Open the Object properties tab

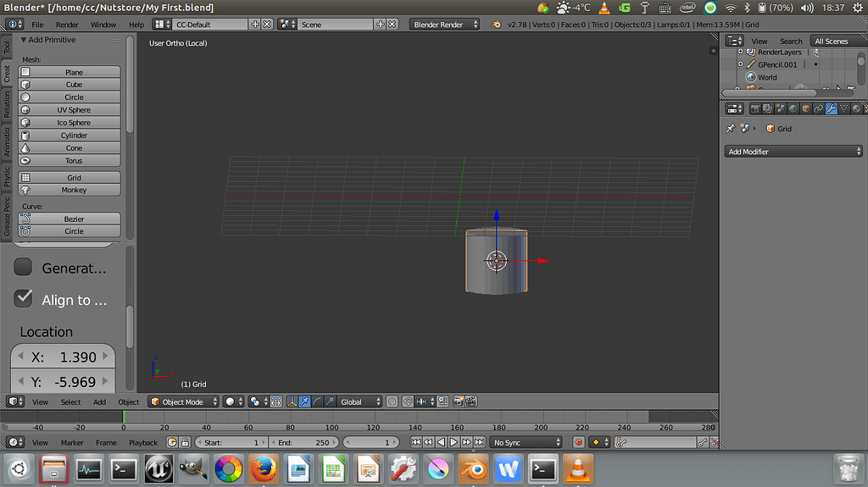coord(806,109)
